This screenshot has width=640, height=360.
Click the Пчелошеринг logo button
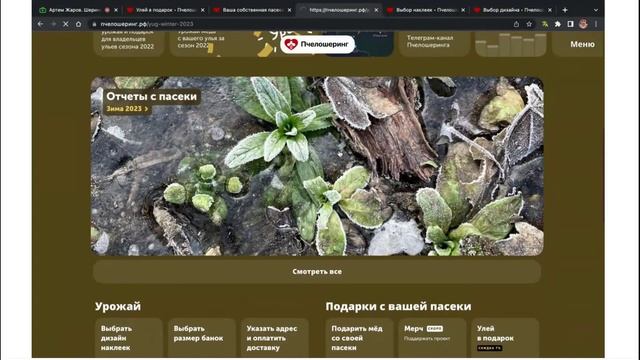pyautogui.click(x=317, y=44)
